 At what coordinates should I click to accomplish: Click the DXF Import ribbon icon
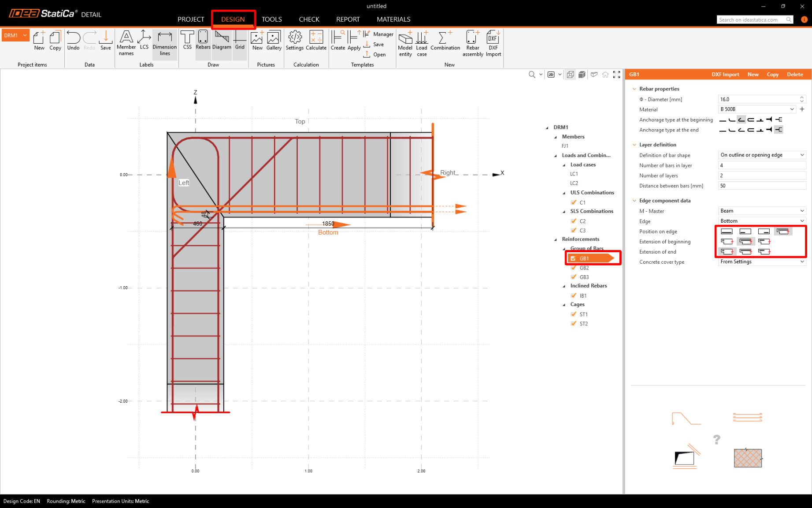(x=493, y=43)
